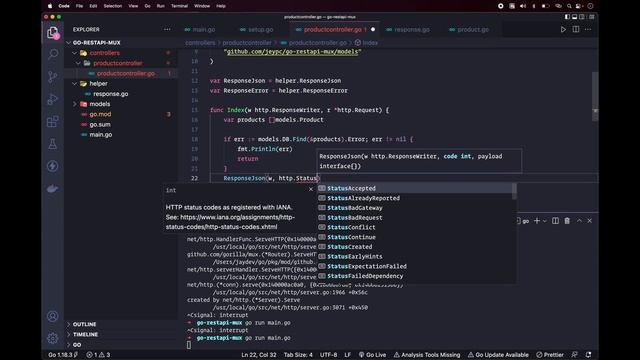Maximize the terminal panel size
Screen dimensions: 640x360
click(x=579, y=221)
